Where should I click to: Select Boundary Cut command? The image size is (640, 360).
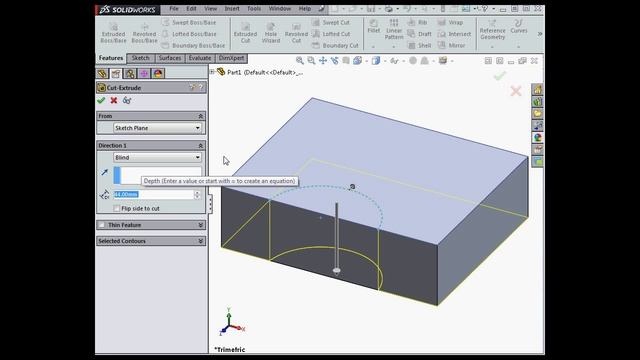[x=336, y=45]
